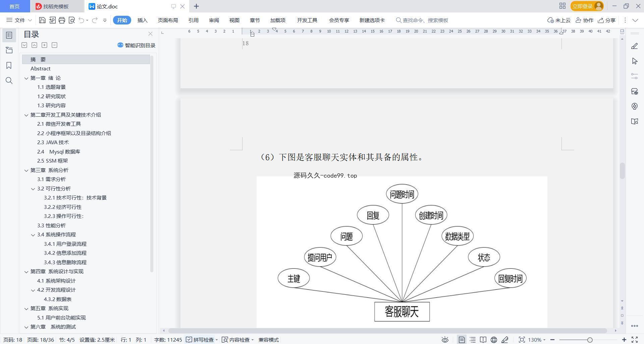Collapse 4.2 开发流程设计 node

[x=33, y=290]
